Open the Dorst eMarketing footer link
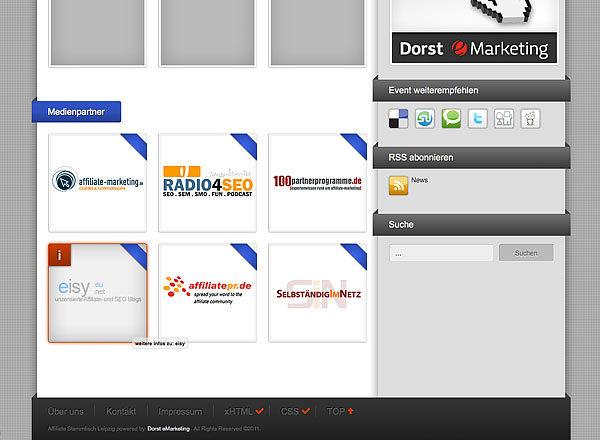 click(168, 429)
